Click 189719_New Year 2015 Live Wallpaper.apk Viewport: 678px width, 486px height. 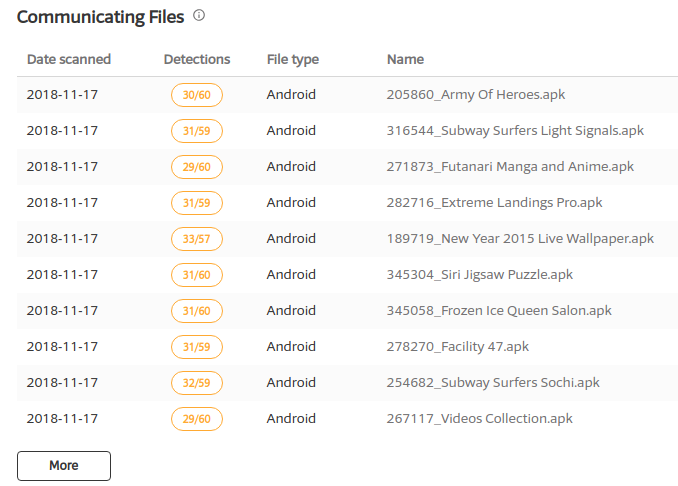[520, 239]
